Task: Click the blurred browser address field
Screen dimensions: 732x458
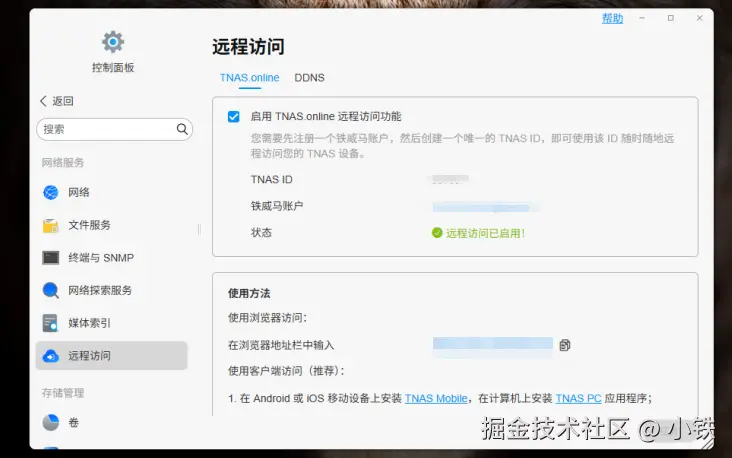Action: click(x=493, y=345)
